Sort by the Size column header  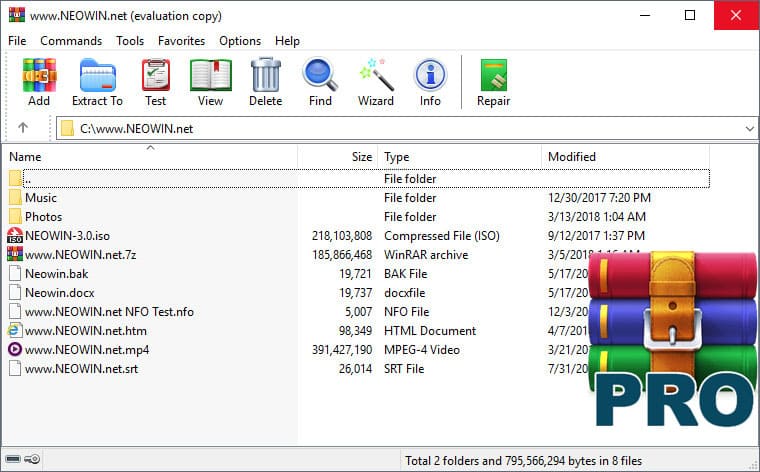click(338, 157)
